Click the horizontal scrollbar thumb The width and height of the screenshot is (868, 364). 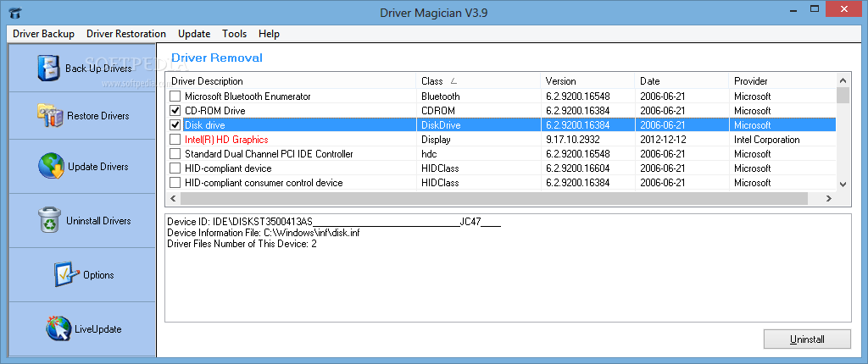point(494,198)
